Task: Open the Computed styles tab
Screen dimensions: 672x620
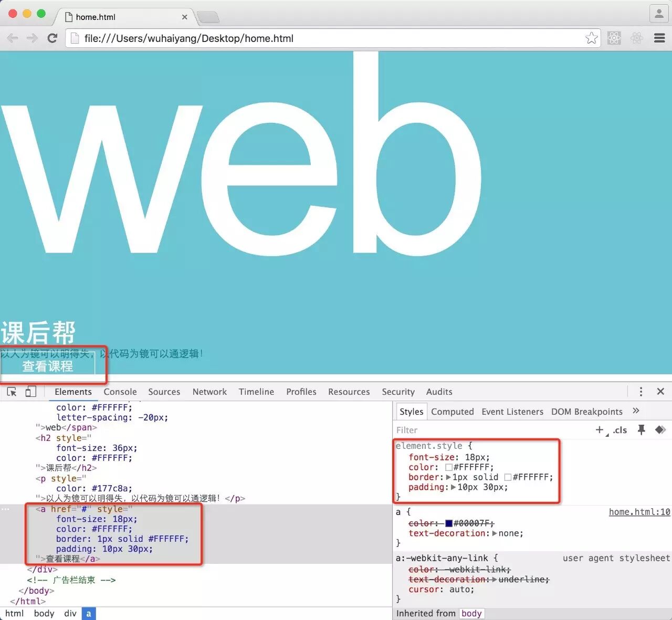Action: point(453,412)
